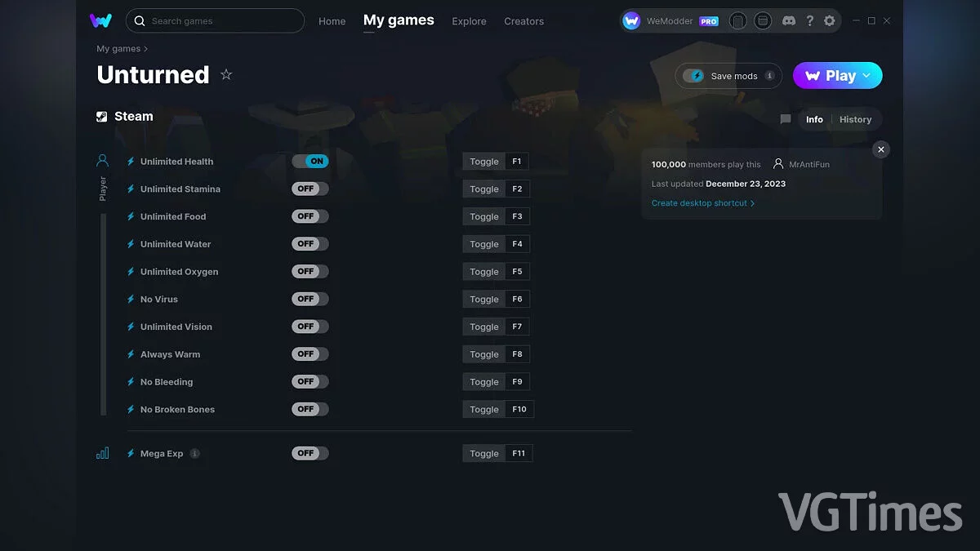Click the Unlimited Vision label
980x551 pixels.
coord(176,327)
